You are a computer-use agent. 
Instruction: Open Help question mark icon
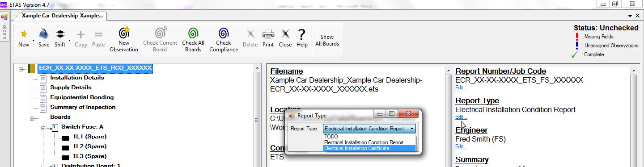[302, 38]
